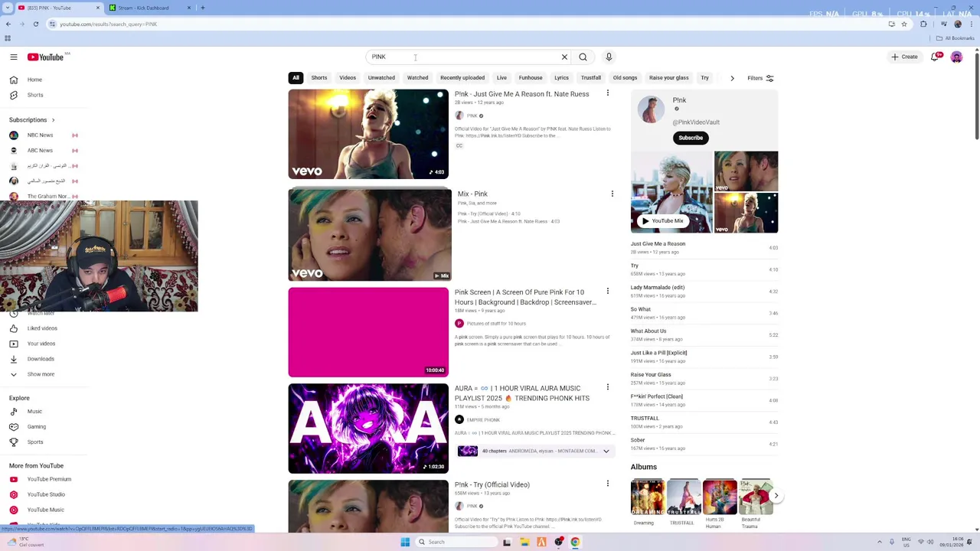Bookmark page with star icon
The width and height of the screenshot is (980, 551).
point(904,24)
